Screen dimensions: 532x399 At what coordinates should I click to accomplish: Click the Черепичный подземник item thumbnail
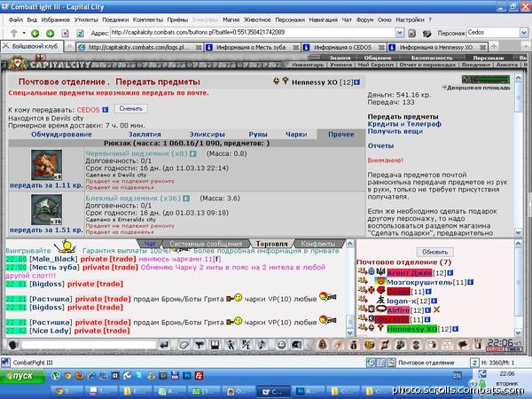pos(46,165)
